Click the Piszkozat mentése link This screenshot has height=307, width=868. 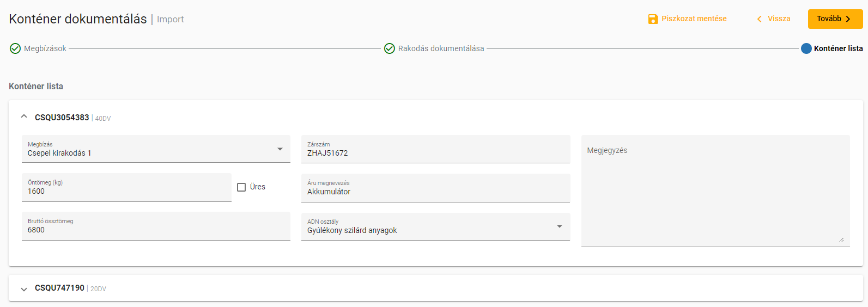694,19
